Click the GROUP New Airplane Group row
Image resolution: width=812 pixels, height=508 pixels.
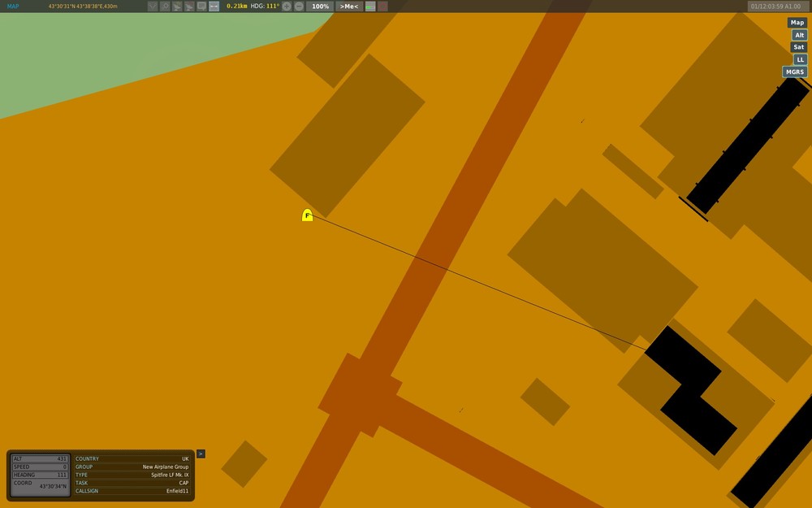point(132,467)
